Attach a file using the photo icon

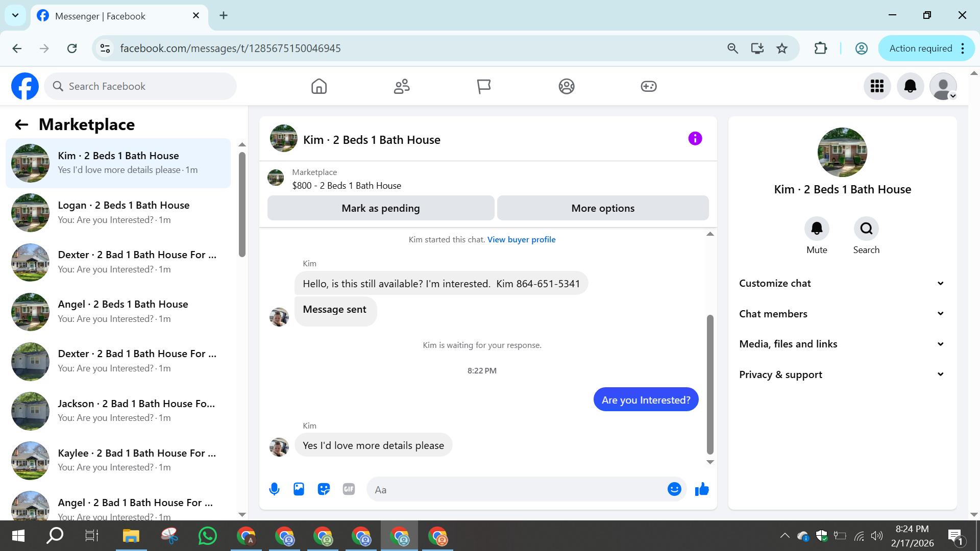[299, 489]
